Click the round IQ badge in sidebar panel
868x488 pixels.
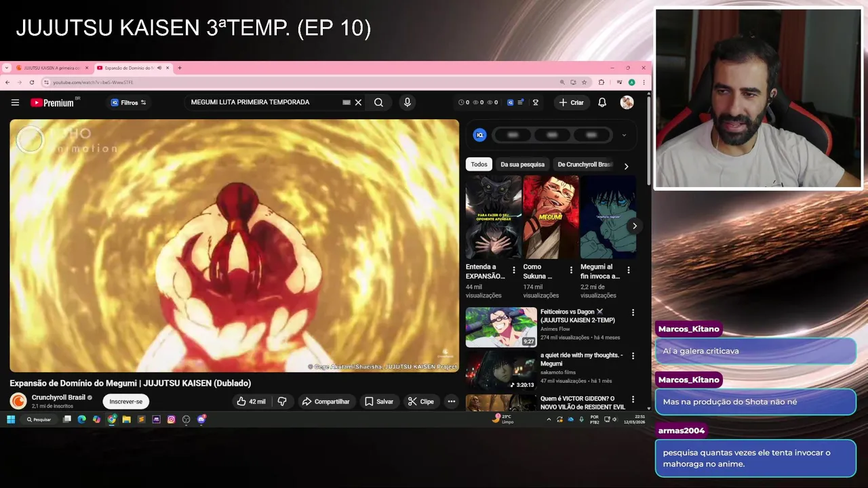[x=479, y=135]
